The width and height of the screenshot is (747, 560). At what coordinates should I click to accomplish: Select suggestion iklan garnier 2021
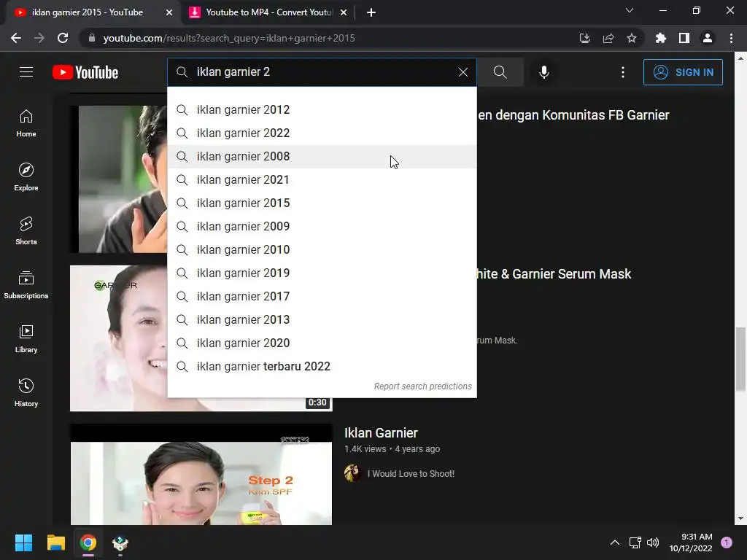pyautogui.click(x=322, y=179)
